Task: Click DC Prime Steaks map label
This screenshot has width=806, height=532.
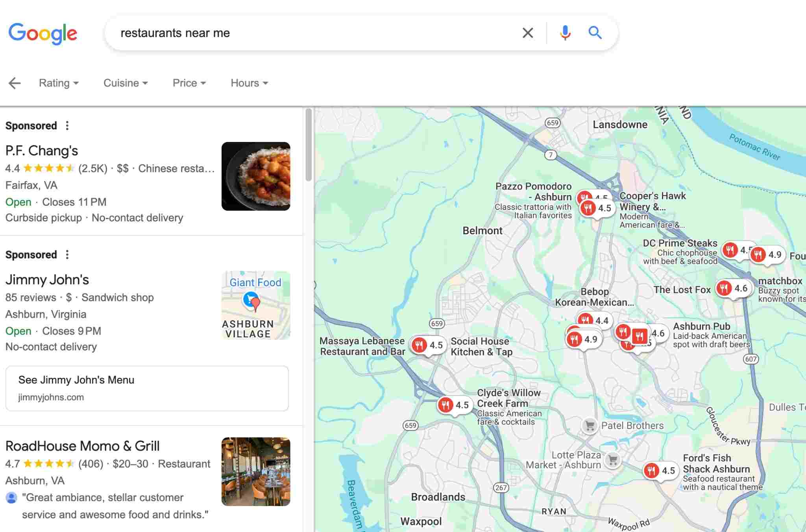Action: (680, 243)
